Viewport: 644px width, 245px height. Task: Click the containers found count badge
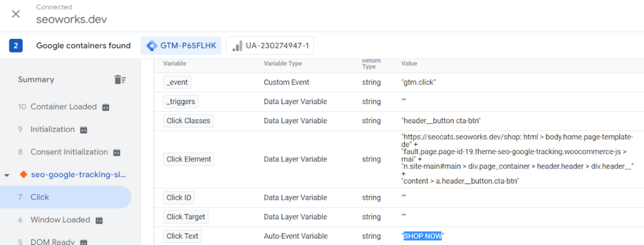[16, 46]
